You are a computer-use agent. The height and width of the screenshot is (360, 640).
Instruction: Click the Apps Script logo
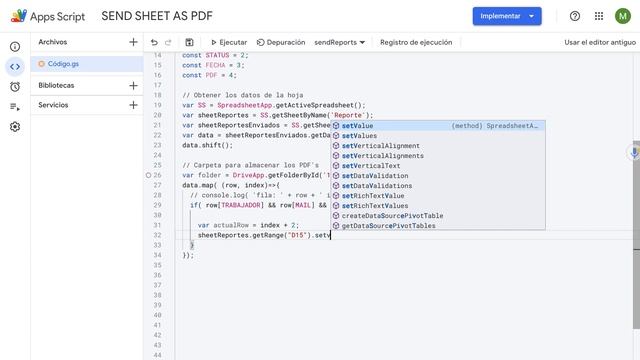47,16
